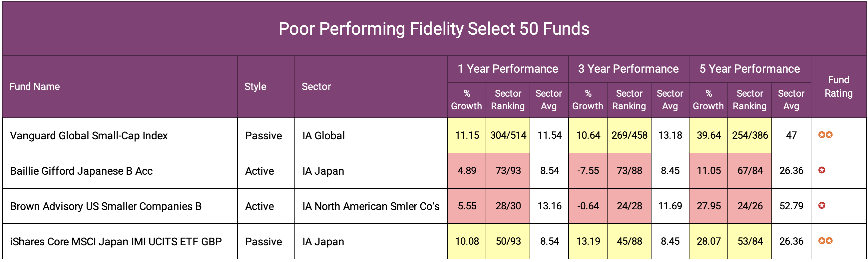Select the 1 Year Performance header
This screenshot has height=262, width=868.
[x=508, y=69]
